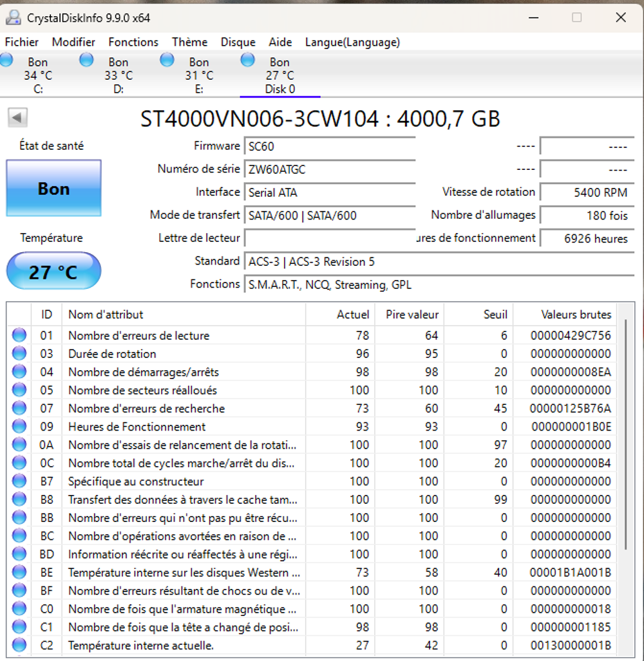Click the 5400 RPM rotation speed field
Screen dimensions: 644x661
tap(587, 192)
